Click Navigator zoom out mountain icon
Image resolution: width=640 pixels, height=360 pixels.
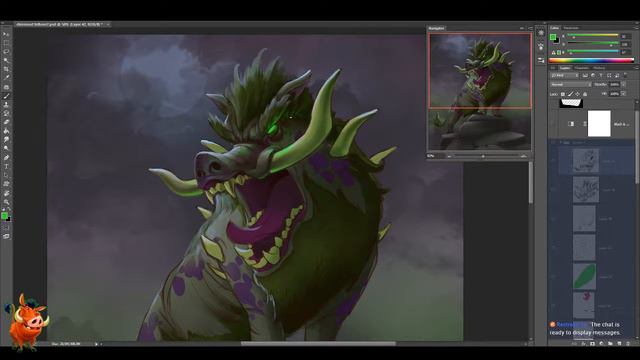click(449, 156)
